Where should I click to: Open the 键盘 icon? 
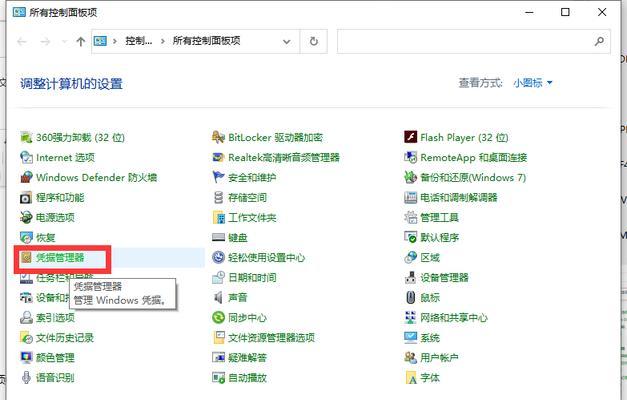218,238
